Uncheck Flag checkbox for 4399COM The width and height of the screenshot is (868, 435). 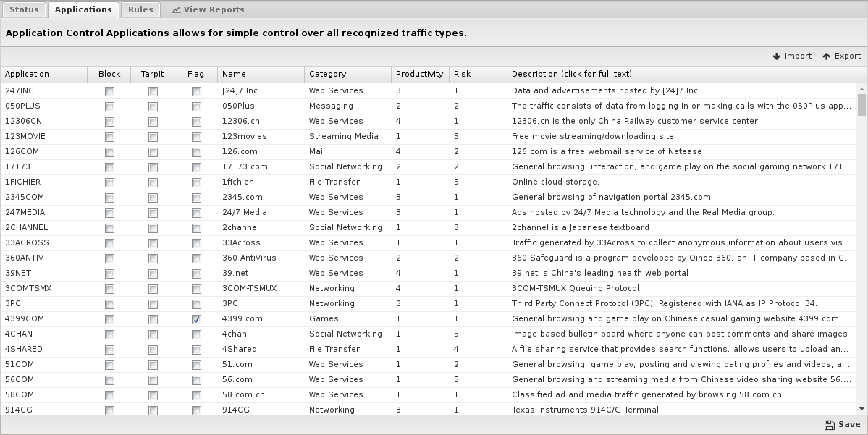pyautogui.click(x=196, y=319)
